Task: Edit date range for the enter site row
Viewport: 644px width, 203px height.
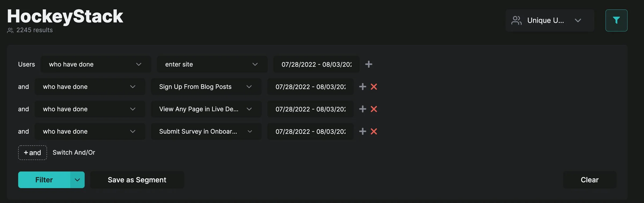Action: pyautogui.click(x=316, y=64)
